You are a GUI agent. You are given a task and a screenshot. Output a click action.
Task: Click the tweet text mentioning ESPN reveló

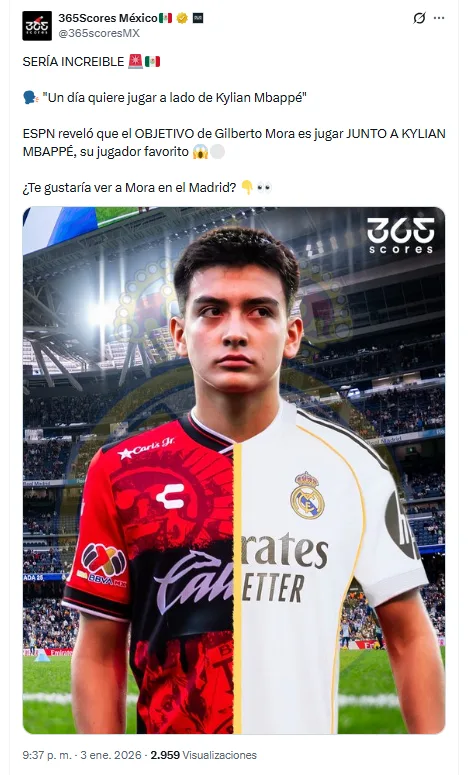(x=234, y=142)
